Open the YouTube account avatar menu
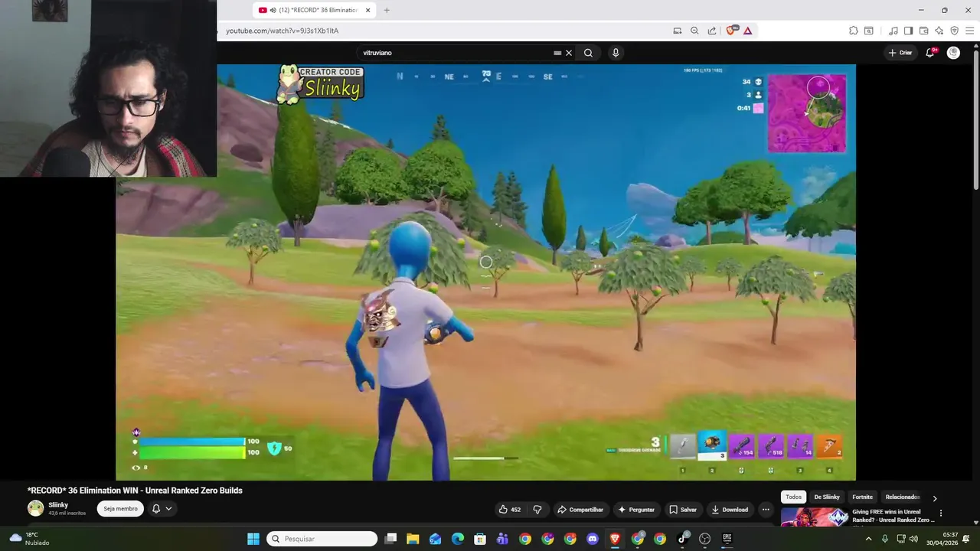The image size is (980, 551). click(953, 53)
